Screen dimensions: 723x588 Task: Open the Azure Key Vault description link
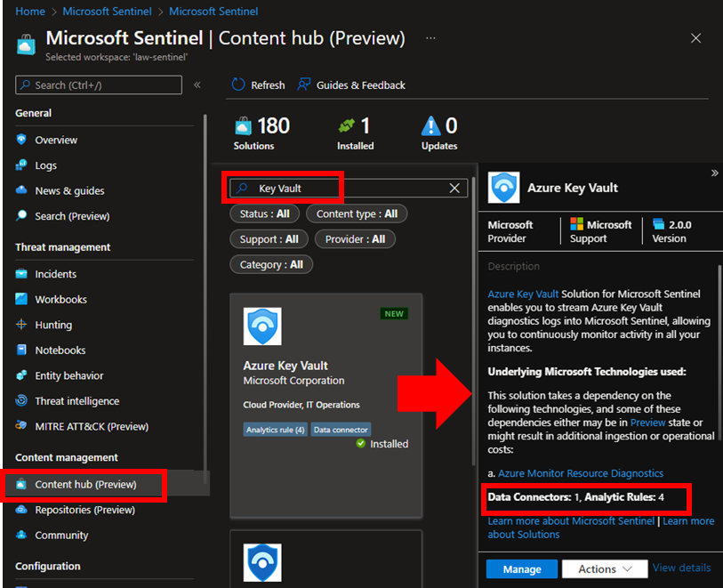(523, 294)
